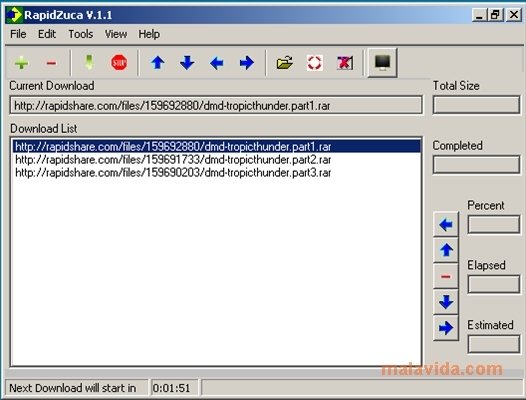Click the side panel blue down arrow
526x400 pixels.
446,302
